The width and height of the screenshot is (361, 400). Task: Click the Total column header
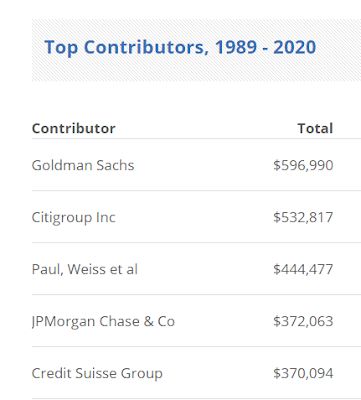tap(315, 128)
